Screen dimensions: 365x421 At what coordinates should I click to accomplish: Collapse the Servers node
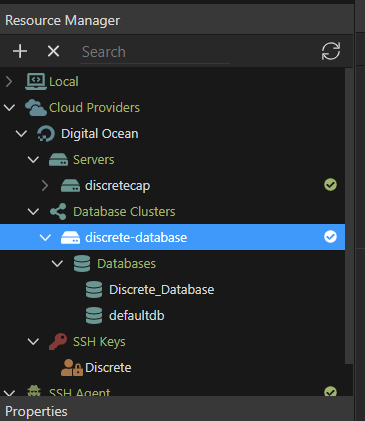pos(33,160)
